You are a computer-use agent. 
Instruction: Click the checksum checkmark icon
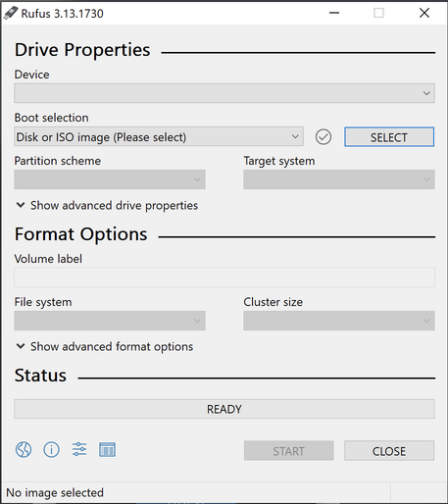324,137
